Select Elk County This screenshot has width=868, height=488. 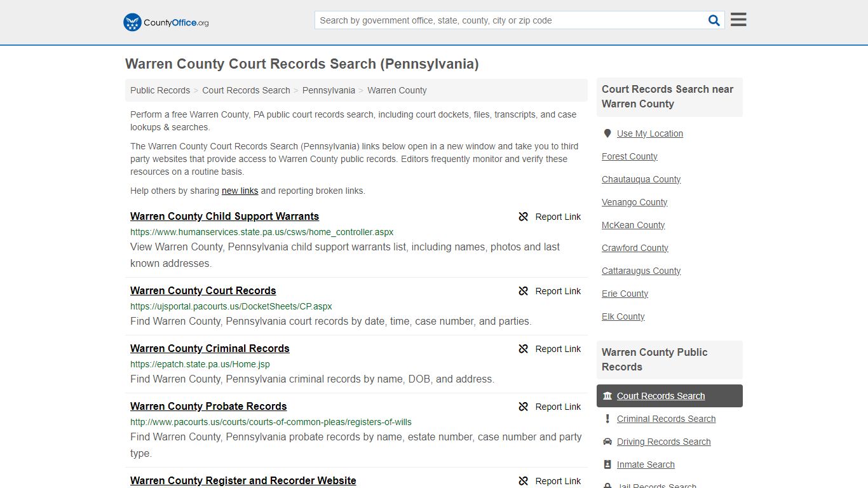click(623, 316)
